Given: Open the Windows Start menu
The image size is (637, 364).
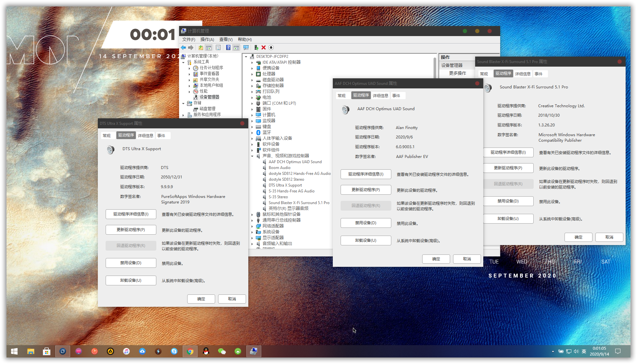Looking at the screenshot, I should [14, 351].
